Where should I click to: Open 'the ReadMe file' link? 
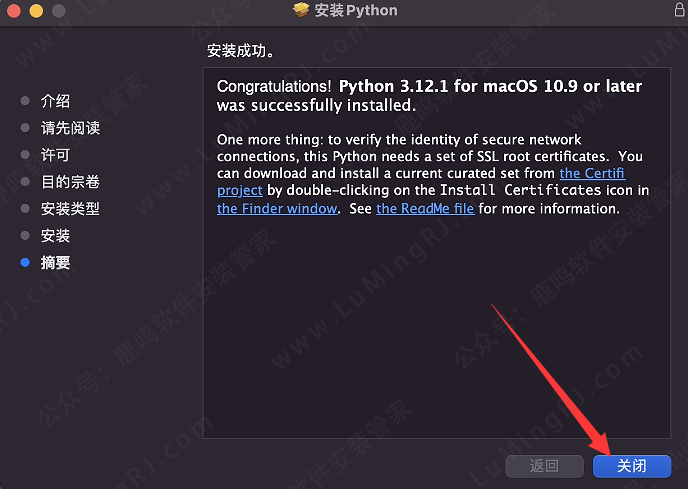tap(425, 209)
